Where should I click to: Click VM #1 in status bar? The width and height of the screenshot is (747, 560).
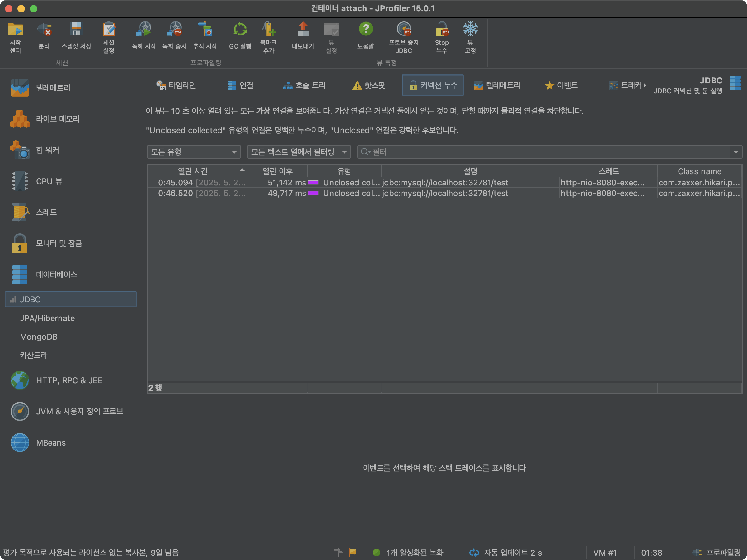pos(605,553)
